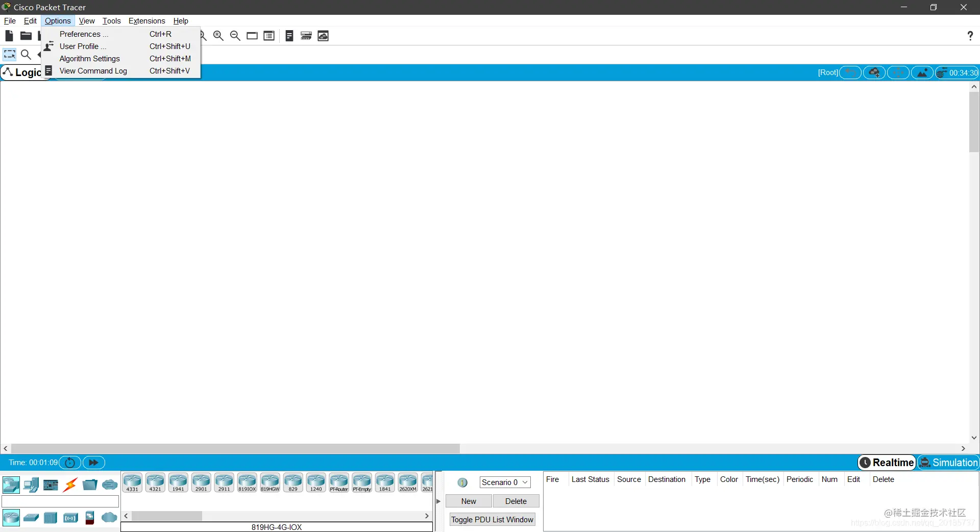Viewport: 980px width, 532px height.
Task: Open the File menu
Action: tap(10, 21)
